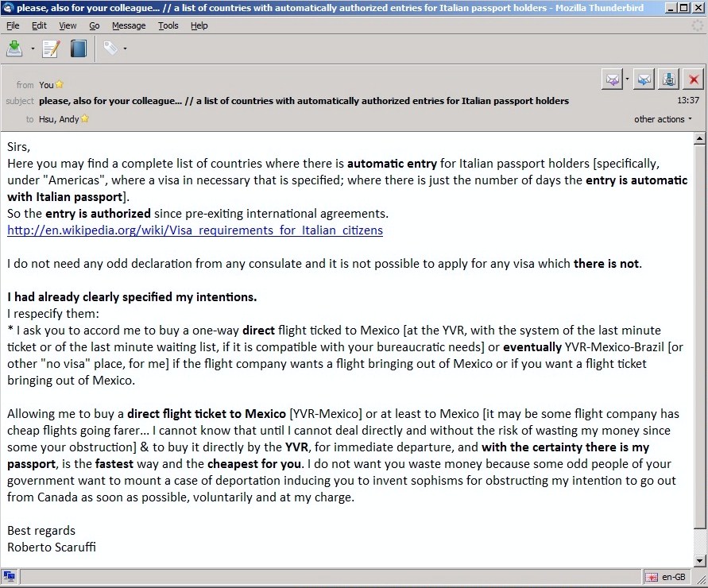Click the 'Sirs,' greeting text
The height and width of the screenshot is (588, 708).
click(18, 147)
